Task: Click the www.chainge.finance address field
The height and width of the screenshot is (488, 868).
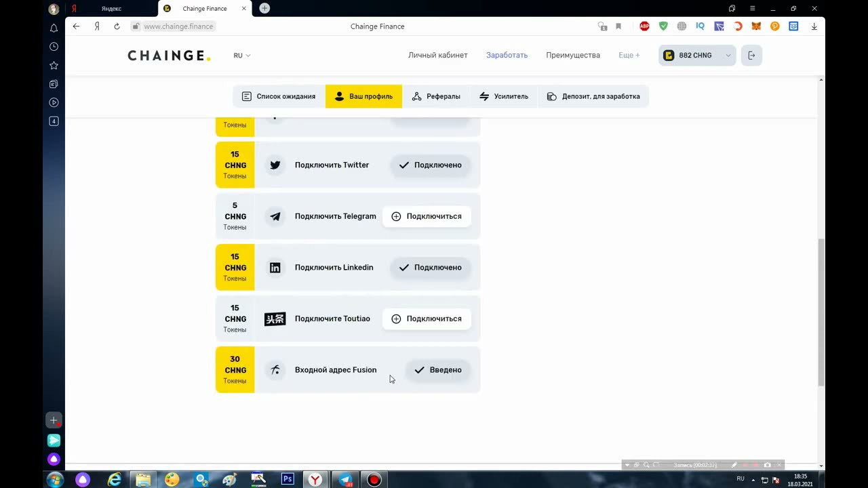Action: 178,26
